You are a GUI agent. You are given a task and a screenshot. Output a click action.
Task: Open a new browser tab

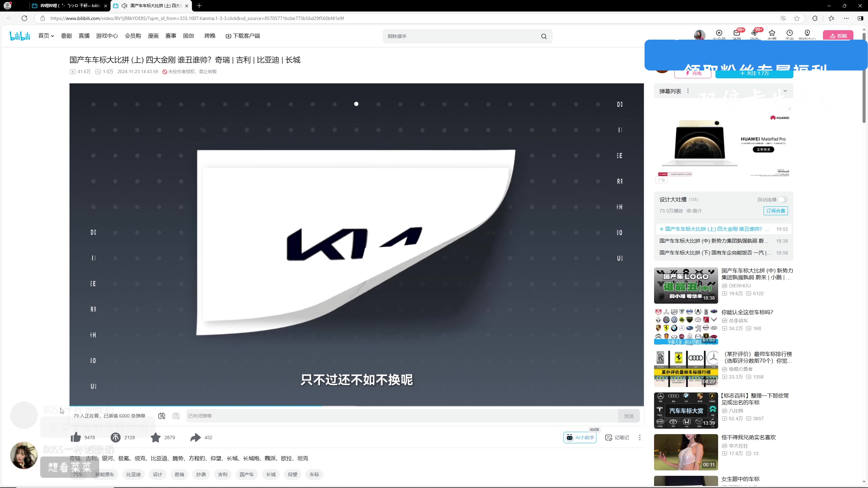(199, 6)
